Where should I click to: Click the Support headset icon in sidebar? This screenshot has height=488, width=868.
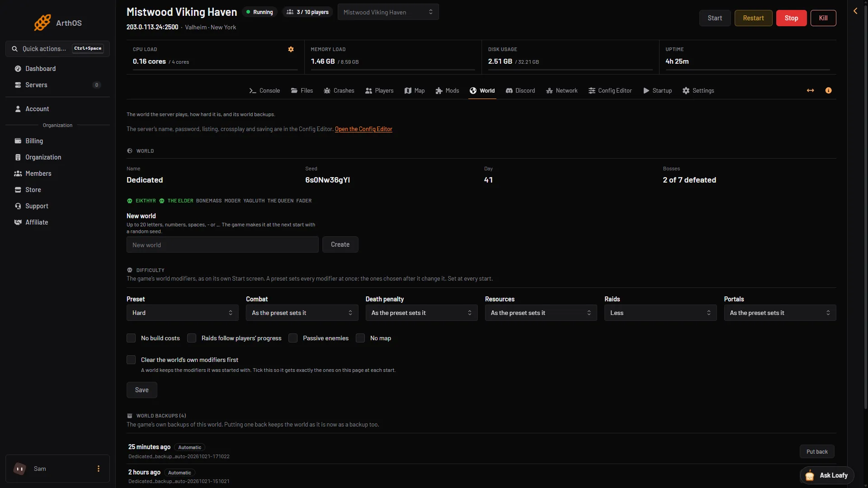[x=18, y=206]
